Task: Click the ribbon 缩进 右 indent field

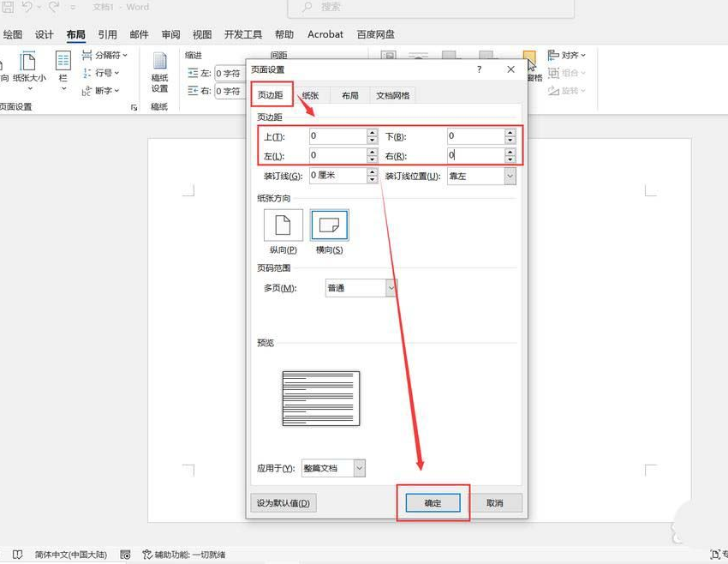Action: pyautogui.click(x=230, y=91)
